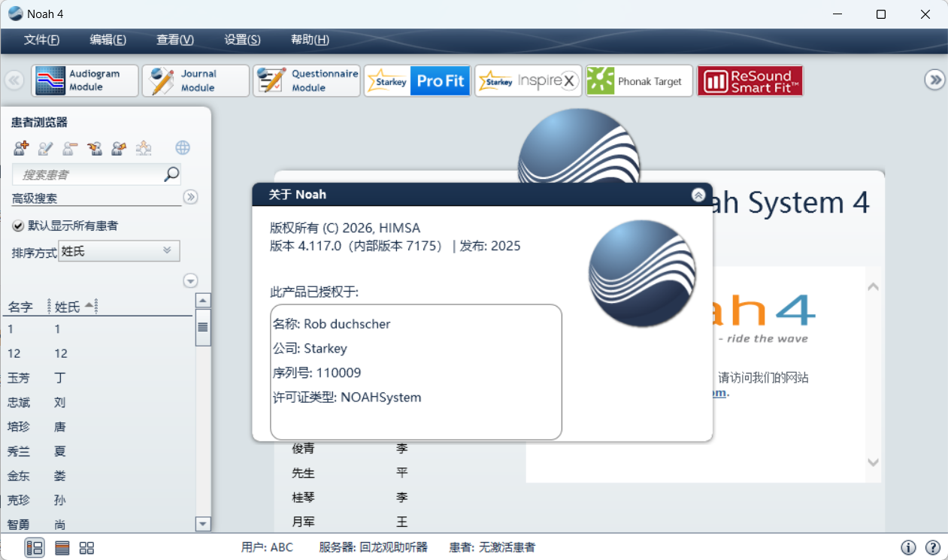Open the 设置(S) menu
Image resolution: width=948 pixels, height=560 pixels.
tap(242, 40)
